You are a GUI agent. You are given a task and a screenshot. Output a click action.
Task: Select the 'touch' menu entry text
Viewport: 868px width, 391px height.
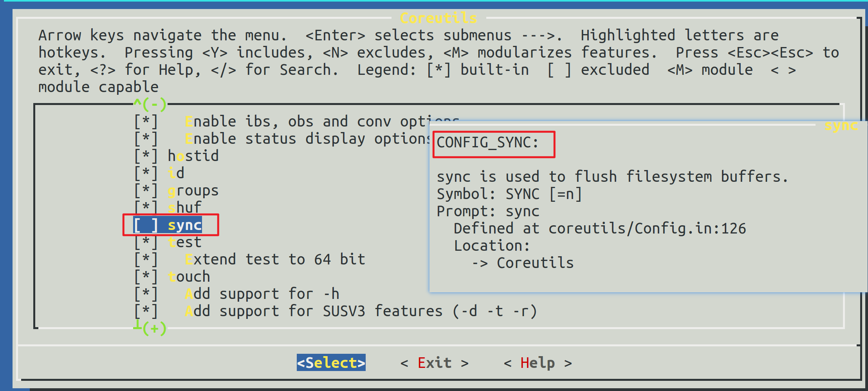(x=189, y=277)
